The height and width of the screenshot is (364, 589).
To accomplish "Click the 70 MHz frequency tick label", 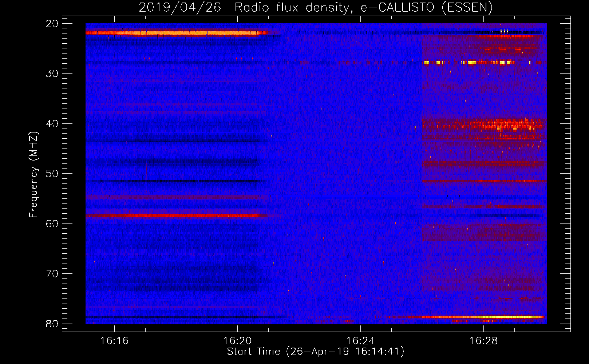I will (x=52, y=274).
